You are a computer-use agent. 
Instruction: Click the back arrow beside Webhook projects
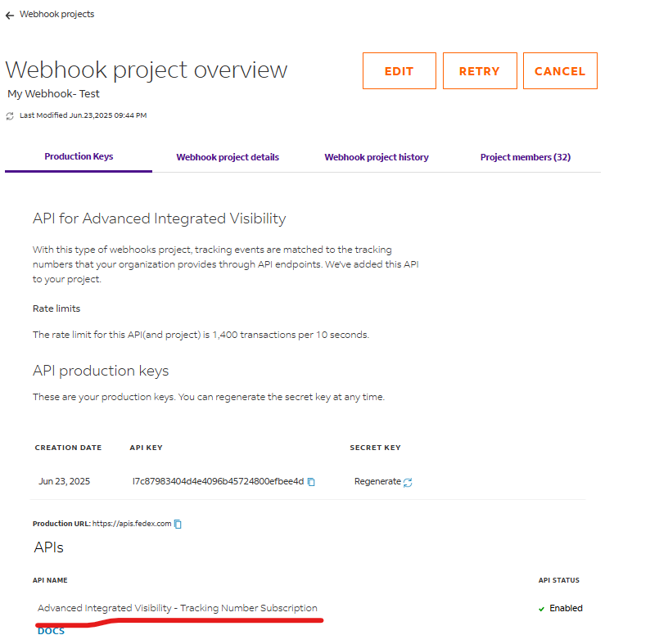(x=10, y=15)
